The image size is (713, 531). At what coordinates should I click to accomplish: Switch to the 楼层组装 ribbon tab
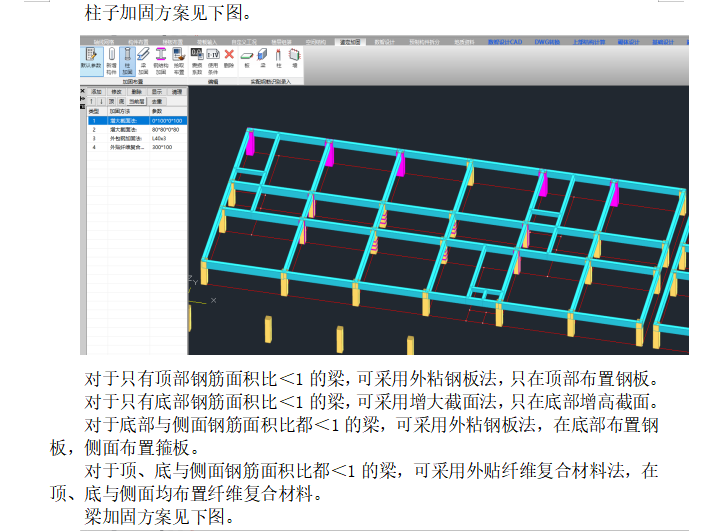click(281, 42)
